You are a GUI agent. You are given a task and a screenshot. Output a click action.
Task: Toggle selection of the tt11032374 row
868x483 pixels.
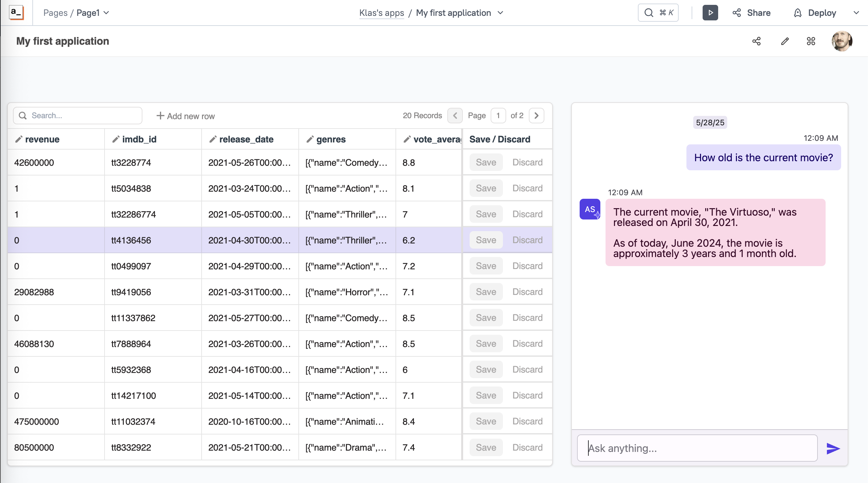point(133,421)
